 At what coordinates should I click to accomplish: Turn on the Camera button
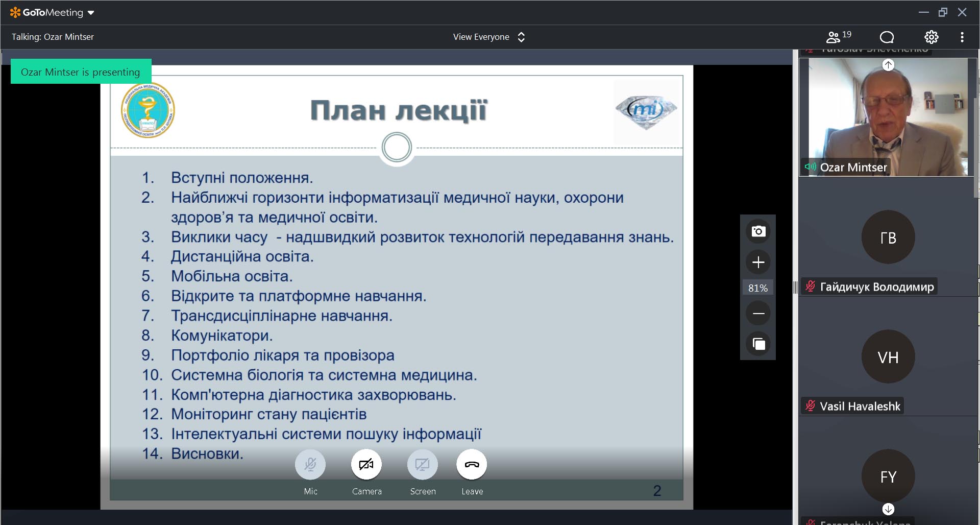[x=366, y=465]
